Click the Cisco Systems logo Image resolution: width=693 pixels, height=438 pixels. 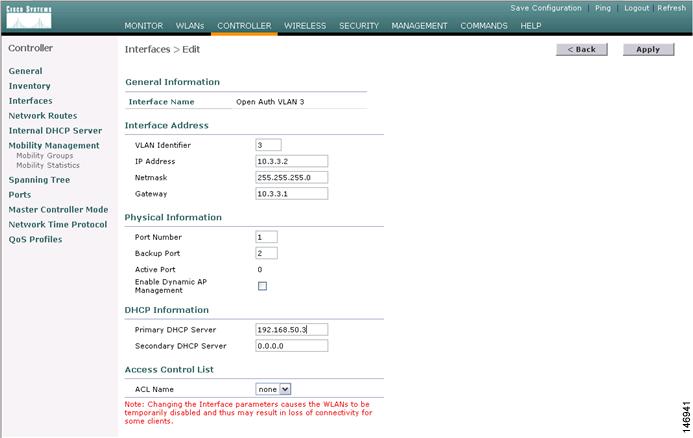pyautogui.click(x=29, y=17)
